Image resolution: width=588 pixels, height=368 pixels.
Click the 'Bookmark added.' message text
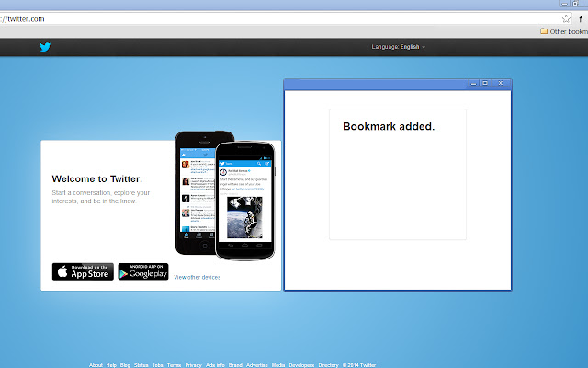click(389, 126)
